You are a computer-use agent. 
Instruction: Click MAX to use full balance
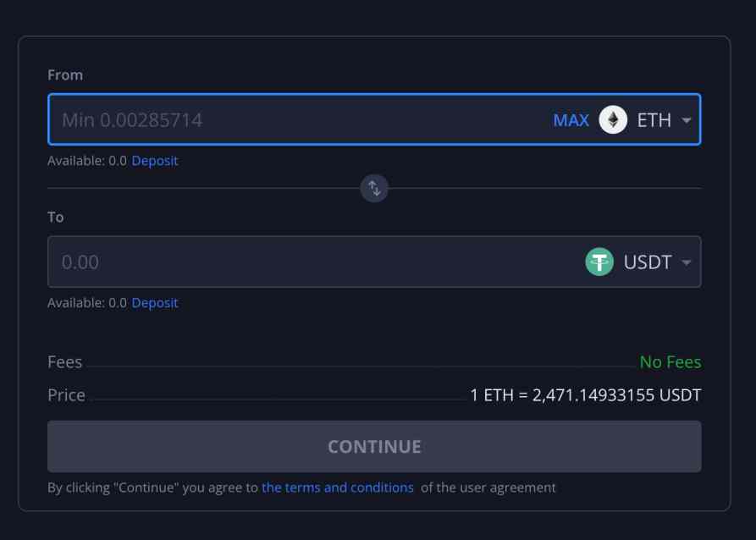tap(571, 120)
